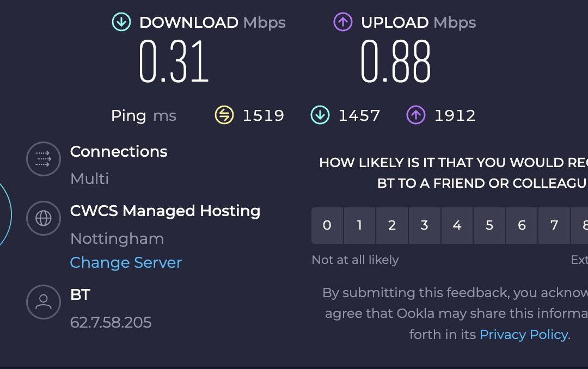Select rating 6 on the feedback scale
588x369 pixels.
[x=522, y=225]
